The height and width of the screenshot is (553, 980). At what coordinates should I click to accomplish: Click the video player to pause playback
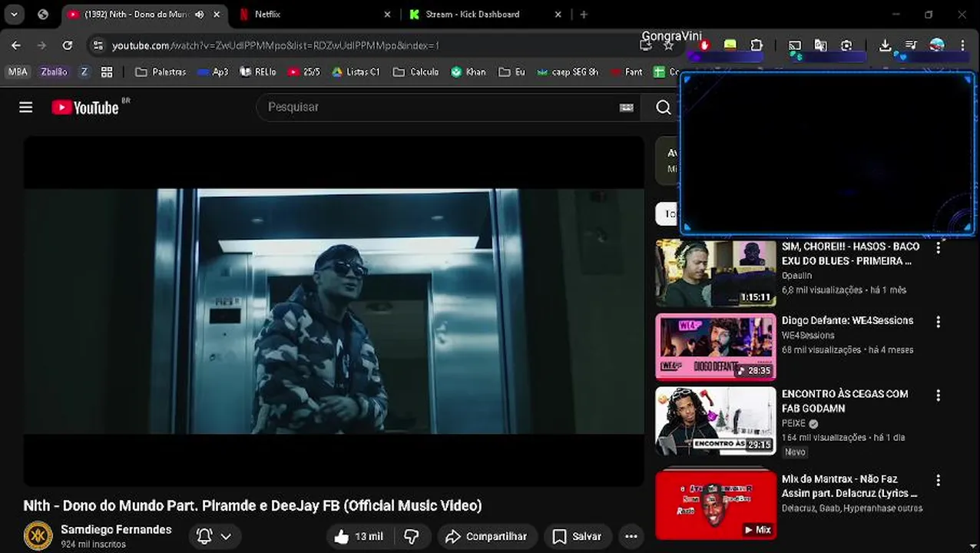click(334, 311)
